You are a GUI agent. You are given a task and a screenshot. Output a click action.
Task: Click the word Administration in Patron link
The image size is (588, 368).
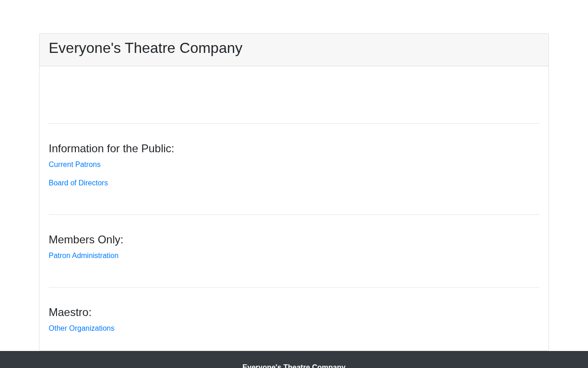point(95,256)
